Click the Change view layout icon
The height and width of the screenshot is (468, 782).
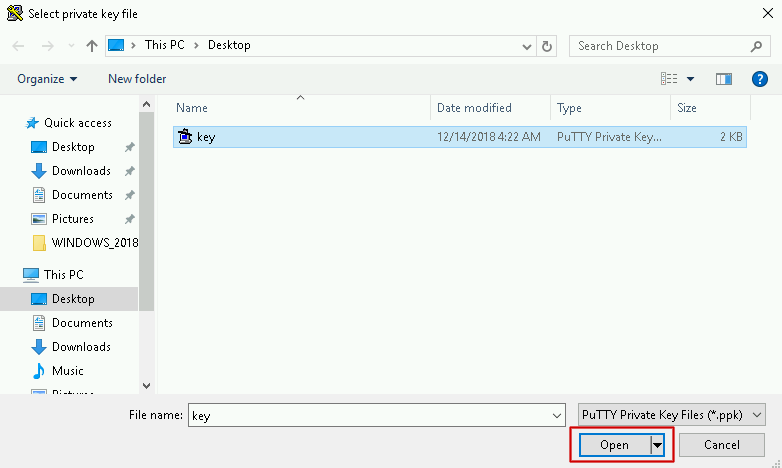pyautogui.click(x=670, y=79)
